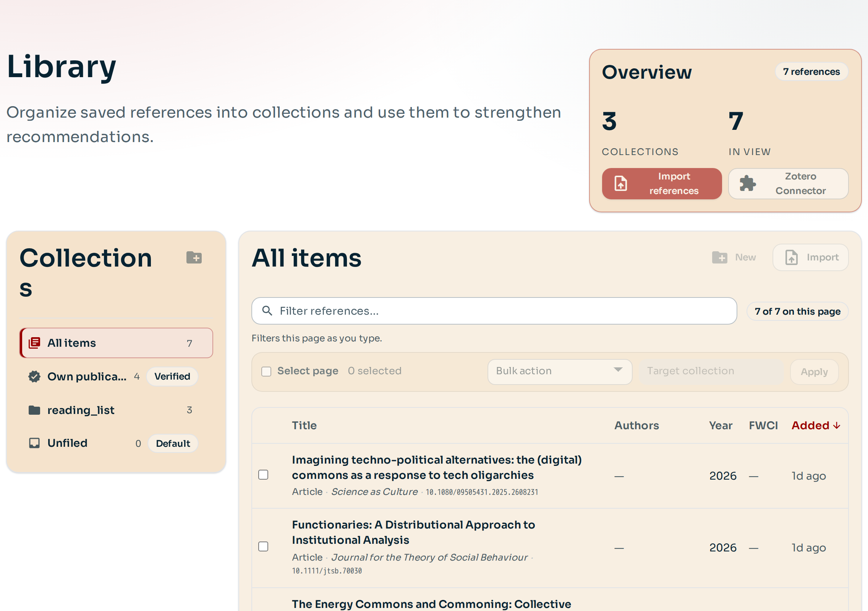The image size is (868, 611).
Task: Open the Target collection selector
Action: pos(710,371)
